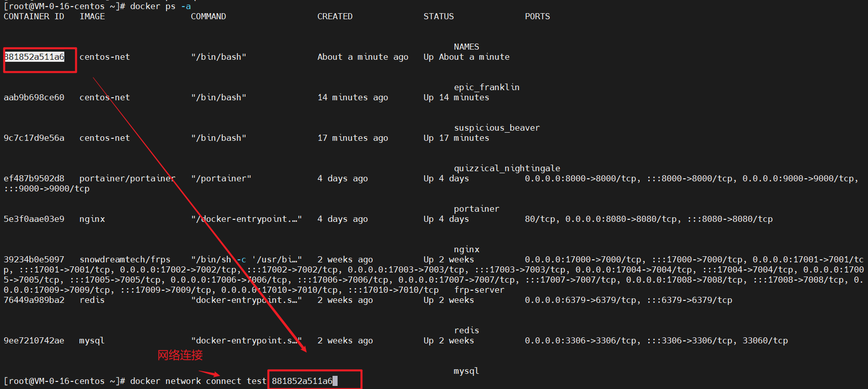Click status "Up 14 minutes"
The height and width of the screenshot is (389, 868).
pyautogui.click(x=457, y=97)
